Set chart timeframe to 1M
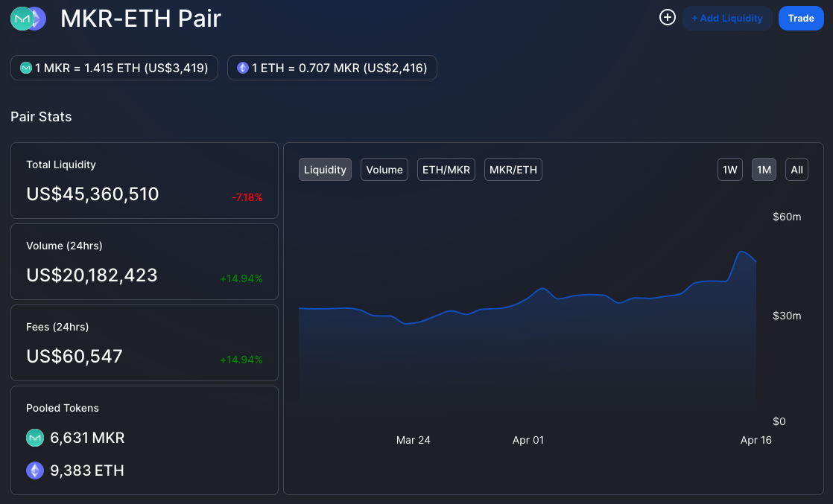The image size is (833, 504). (x=764, y=170)
